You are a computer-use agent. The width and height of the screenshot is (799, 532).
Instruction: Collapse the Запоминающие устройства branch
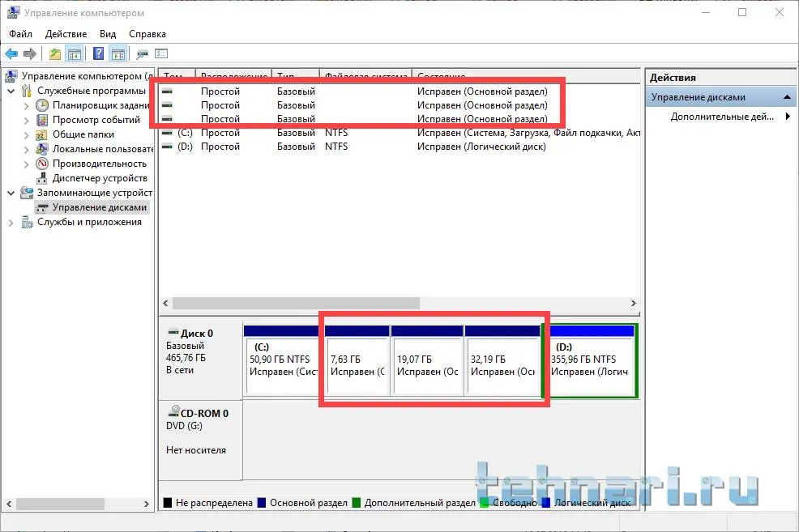tap(11, 193)
